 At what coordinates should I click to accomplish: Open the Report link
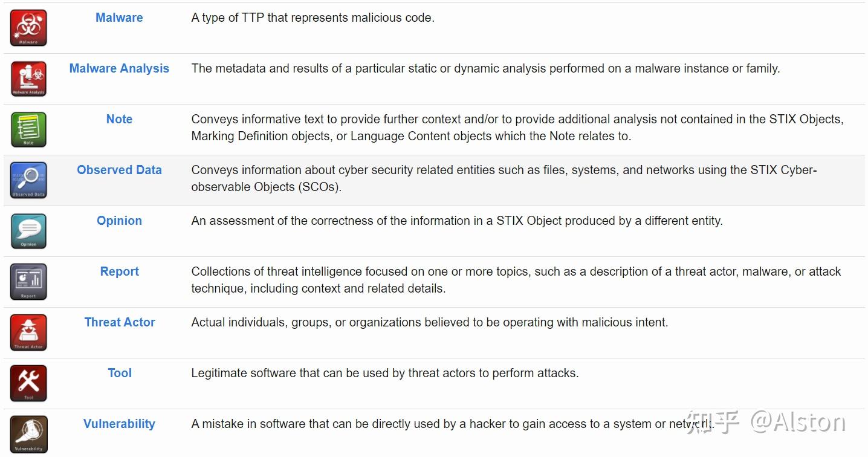tap(119, 271)
